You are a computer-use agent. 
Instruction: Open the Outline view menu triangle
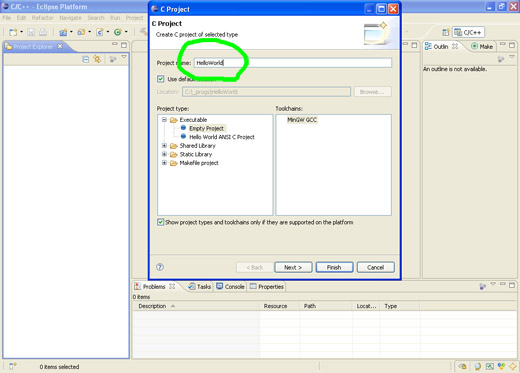pyautogui.click(x=512, y=57)
